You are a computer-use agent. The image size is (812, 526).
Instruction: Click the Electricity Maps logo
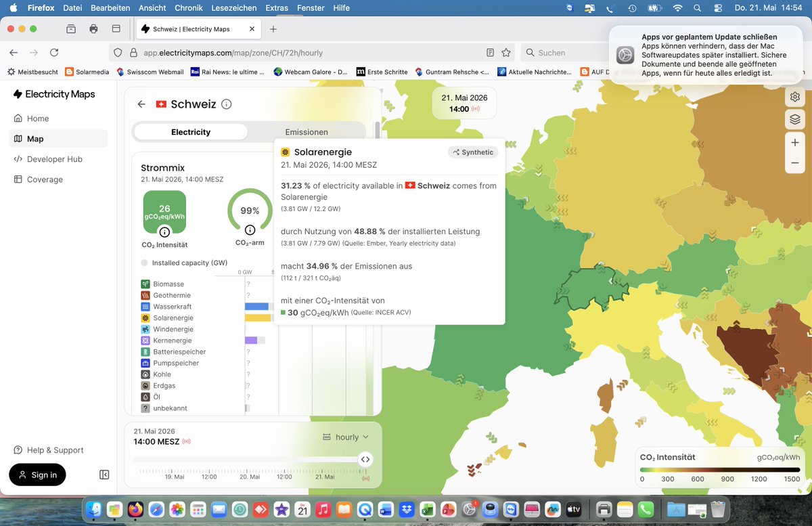click(x=54, y=94)
